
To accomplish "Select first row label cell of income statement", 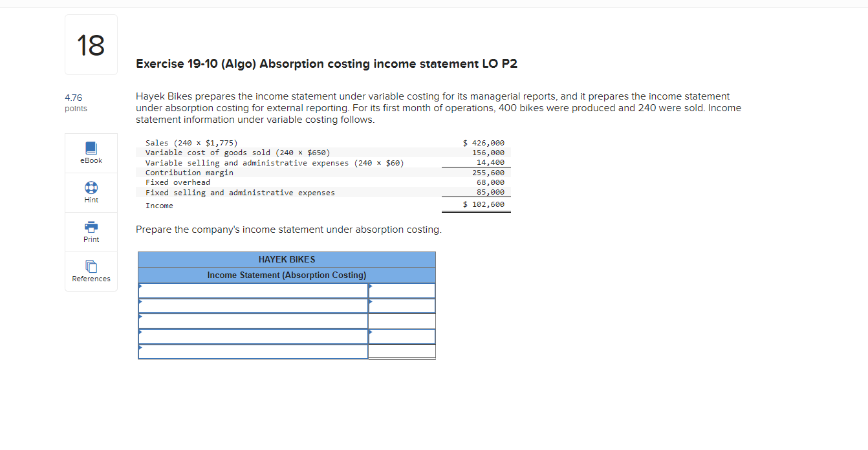I will (253, 291).
